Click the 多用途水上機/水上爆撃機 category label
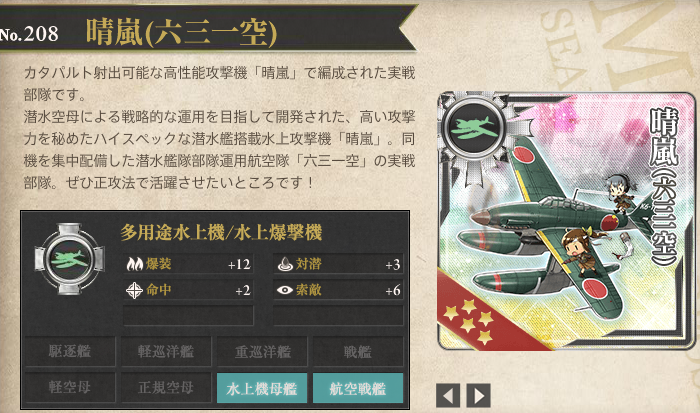Image resolution: width=700 pixels, height=413 pixels. point(221,233)
